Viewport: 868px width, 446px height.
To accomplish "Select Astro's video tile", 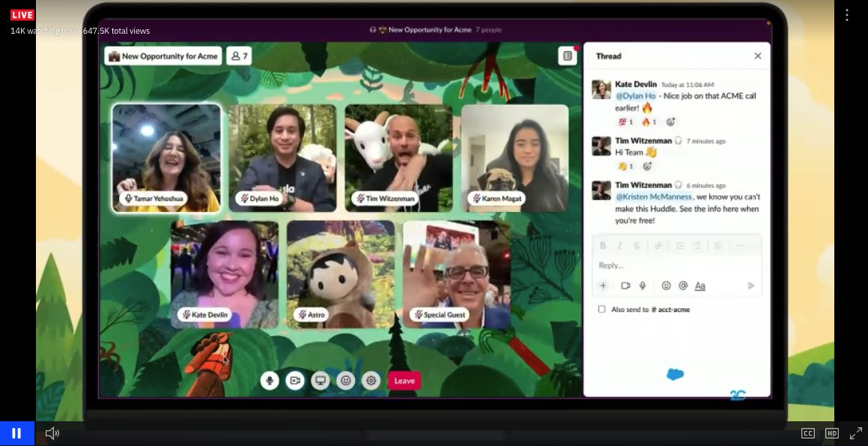I will click(341, 274).
